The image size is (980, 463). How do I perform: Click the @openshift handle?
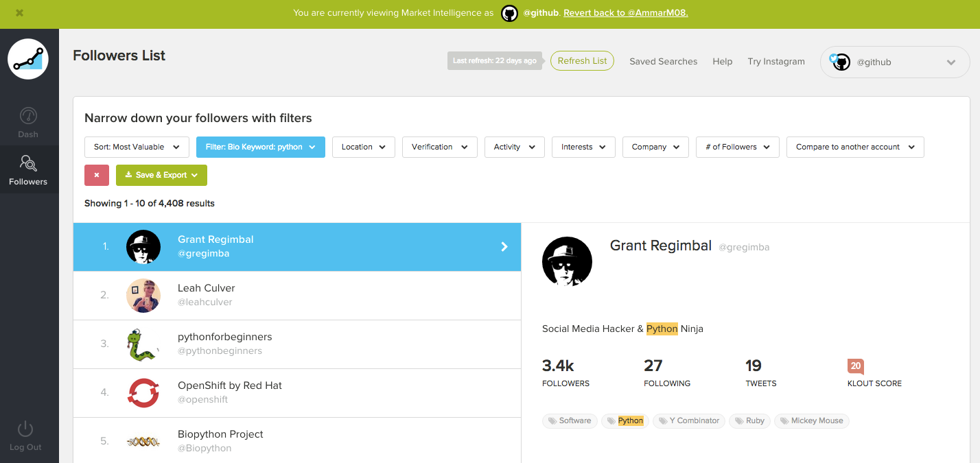(202, 399)
